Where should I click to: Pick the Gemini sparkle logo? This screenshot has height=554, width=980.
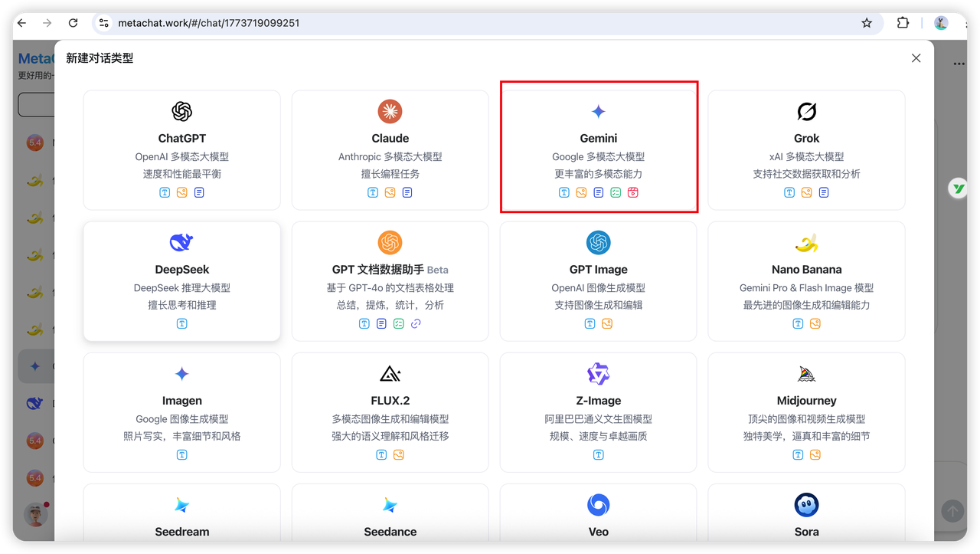599,112
